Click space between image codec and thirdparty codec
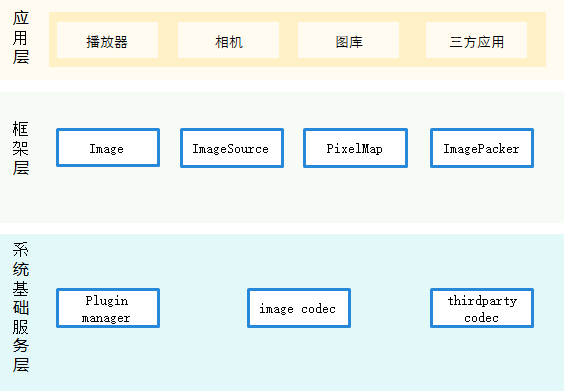The width and height of the screenshot is (564, 391). (390, 308)
